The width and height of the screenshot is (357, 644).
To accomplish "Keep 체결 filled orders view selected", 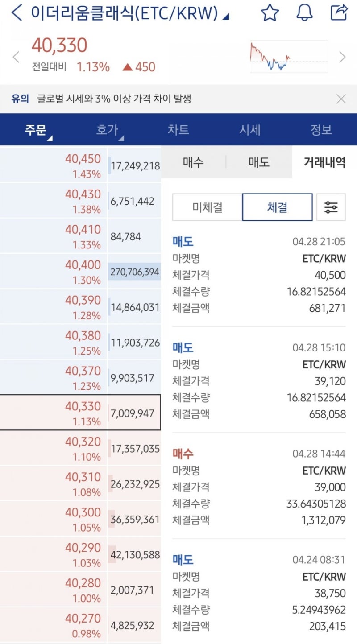I will (277, 206).
